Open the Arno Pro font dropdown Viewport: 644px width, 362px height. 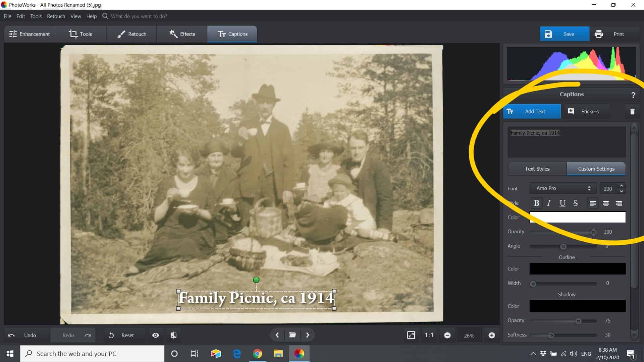coord(563,188)
